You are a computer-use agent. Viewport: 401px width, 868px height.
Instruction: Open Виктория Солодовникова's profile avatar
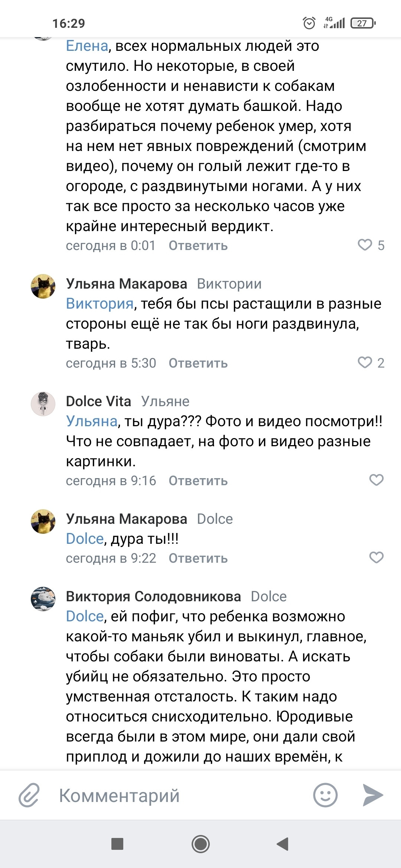(43, 599)
